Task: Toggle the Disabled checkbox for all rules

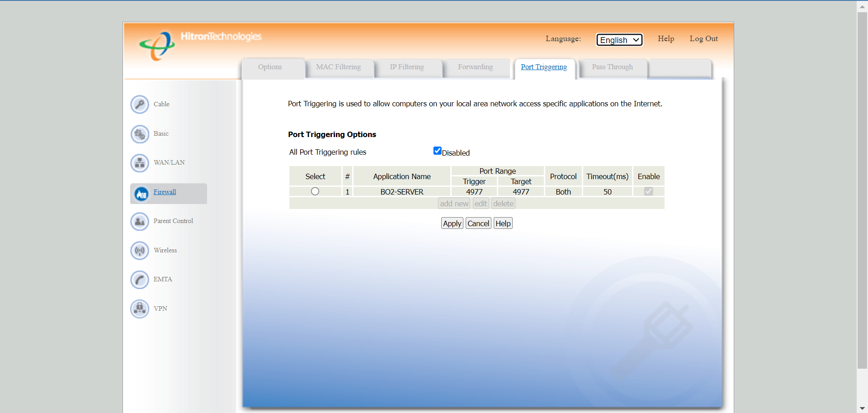Action: [x=437, y=151]
